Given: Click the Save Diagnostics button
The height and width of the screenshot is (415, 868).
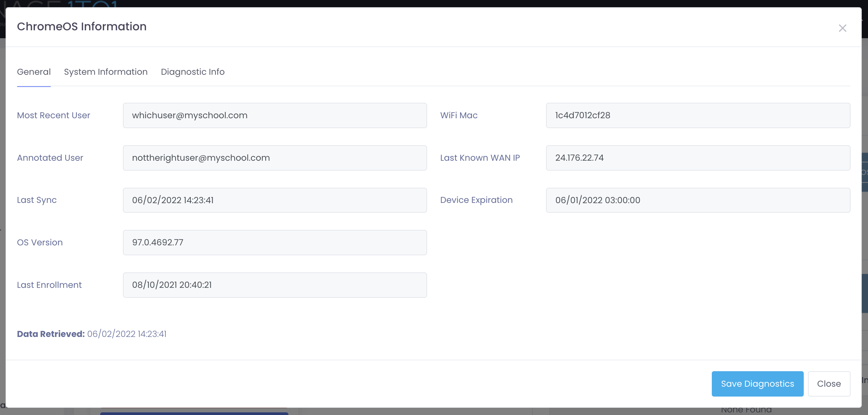Looking at the screenshot, I should pyautogui.click(x=758, y=384).
